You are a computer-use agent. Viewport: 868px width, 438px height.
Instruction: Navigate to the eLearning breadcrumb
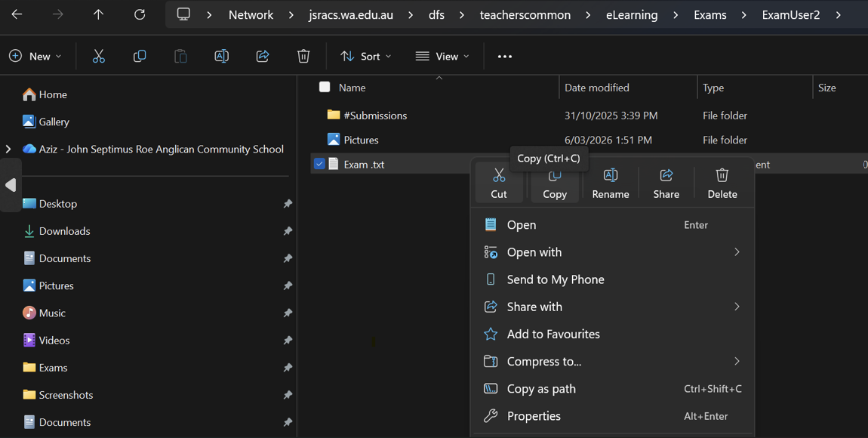click(632, 15)
